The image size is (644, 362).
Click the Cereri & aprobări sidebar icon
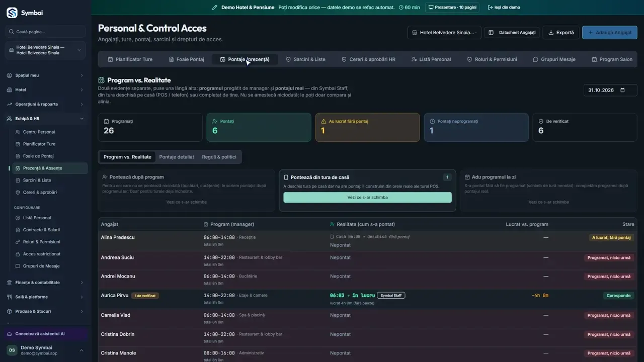click(x=18, y=193)
